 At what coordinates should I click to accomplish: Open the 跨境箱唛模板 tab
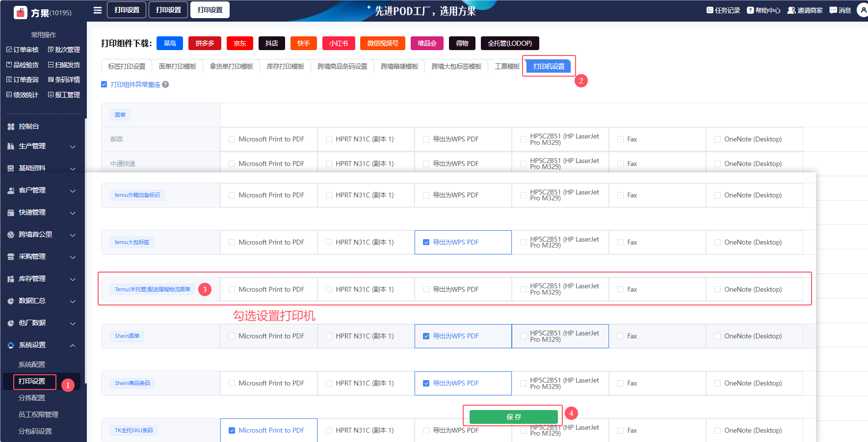399,66
